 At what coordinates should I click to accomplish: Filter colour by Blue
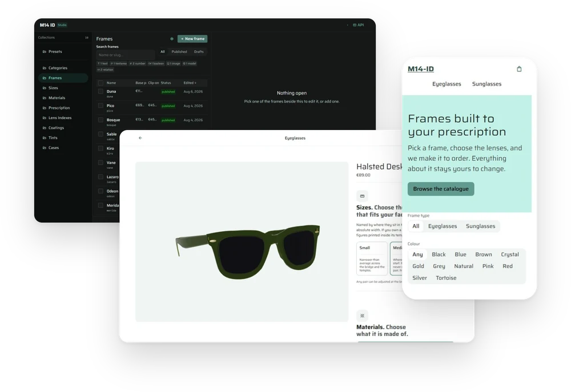point(460,254)
